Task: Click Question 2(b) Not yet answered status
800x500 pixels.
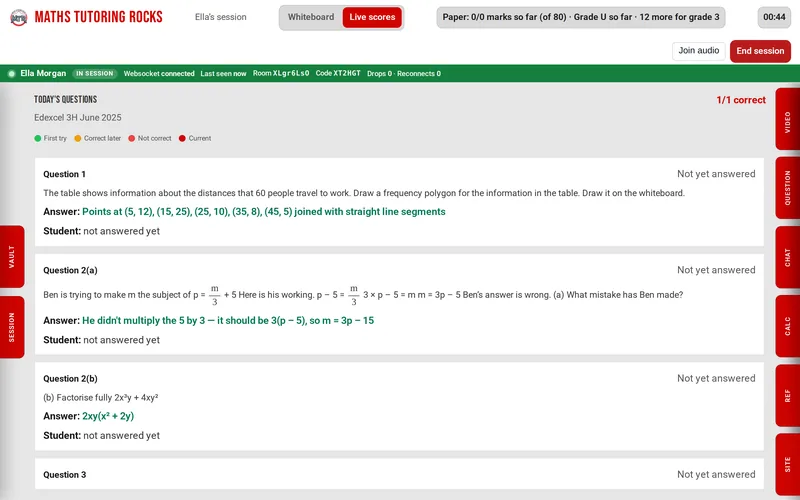Action: click(x=716, y=378)
